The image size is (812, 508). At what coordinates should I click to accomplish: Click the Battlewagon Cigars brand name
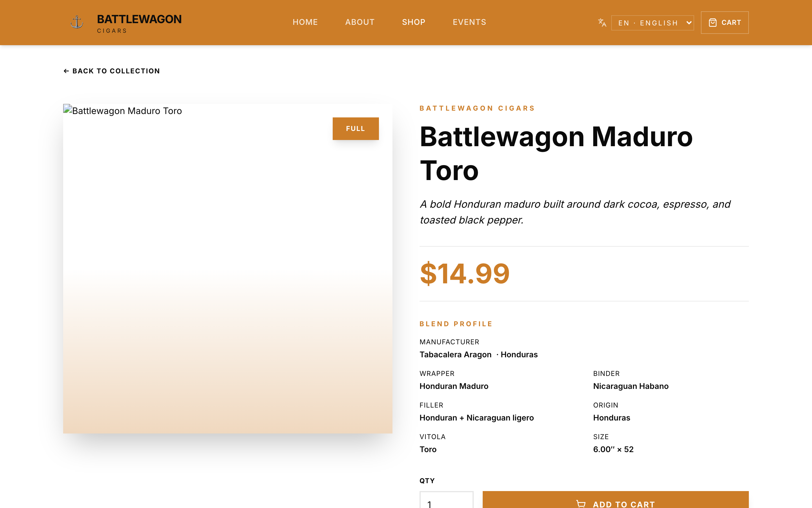coord(139,23)
